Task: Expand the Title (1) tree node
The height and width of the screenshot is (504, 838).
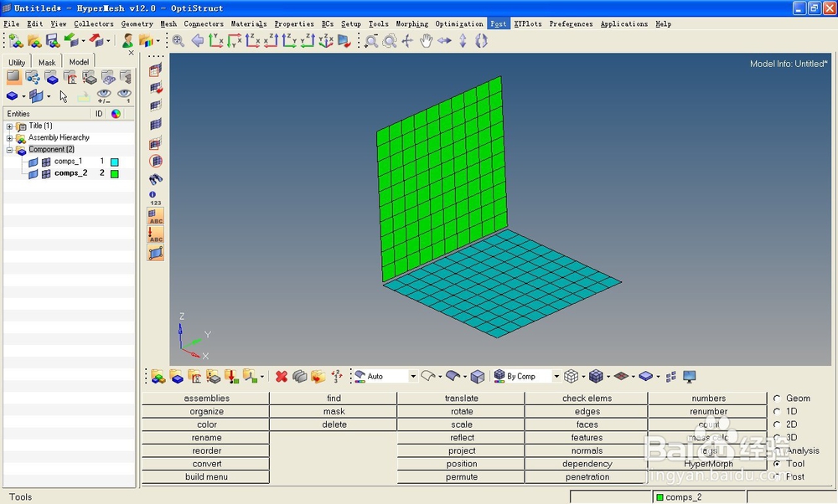Action: click(9, 126)
